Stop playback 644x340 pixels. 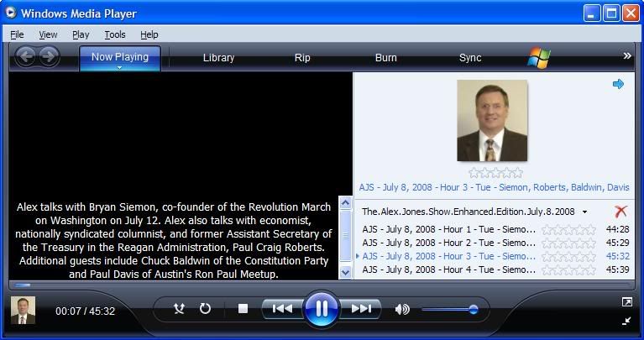coord(243,308)
